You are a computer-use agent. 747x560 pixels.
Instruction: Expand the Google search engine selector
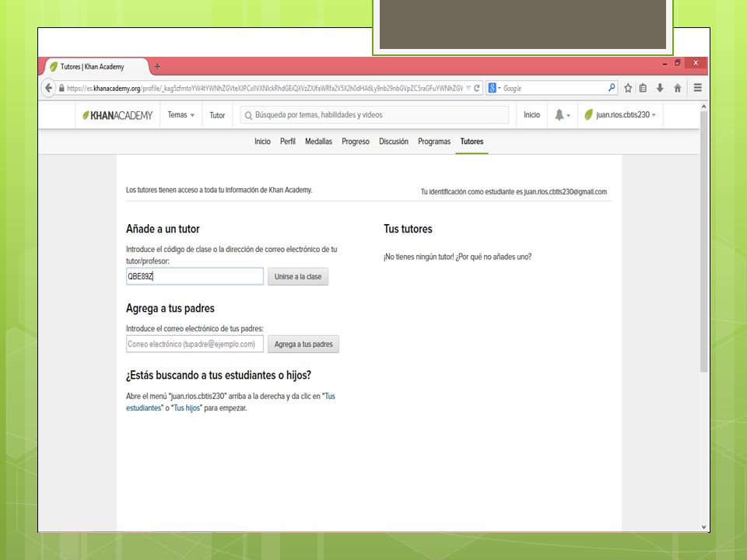coord(495,88)
